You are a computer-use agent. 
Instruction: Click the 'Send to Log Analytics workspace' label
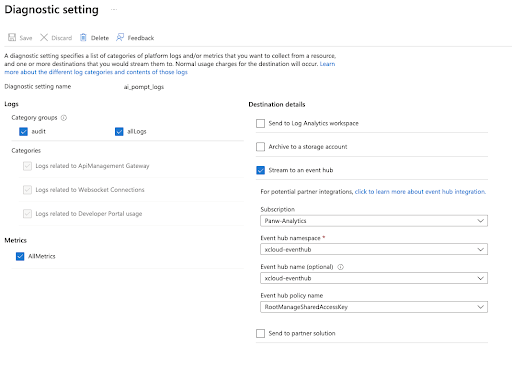314,123
